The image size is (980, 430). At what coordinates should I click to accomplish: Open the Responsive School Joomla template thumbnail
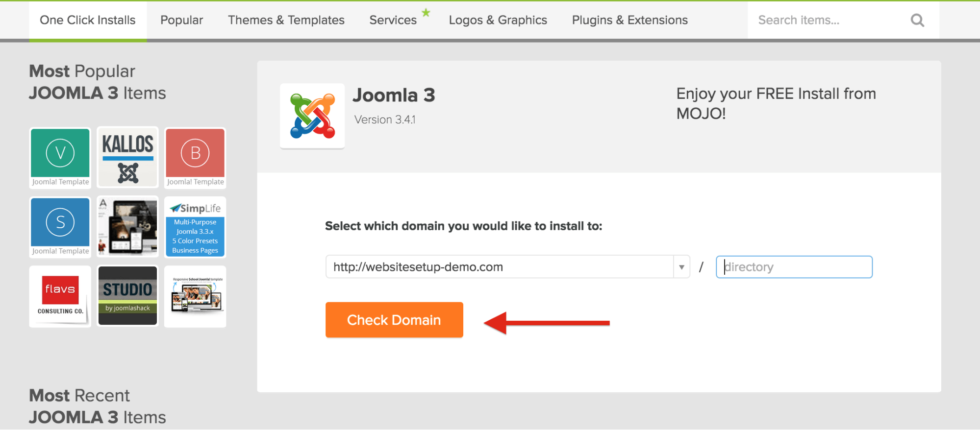coord(195,296)
